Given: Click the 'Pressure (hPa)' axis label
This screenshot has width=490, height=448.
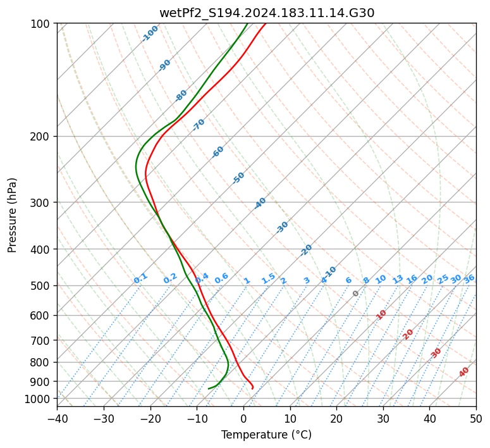Looking at the screenshot, I should (x=12, y=215).
